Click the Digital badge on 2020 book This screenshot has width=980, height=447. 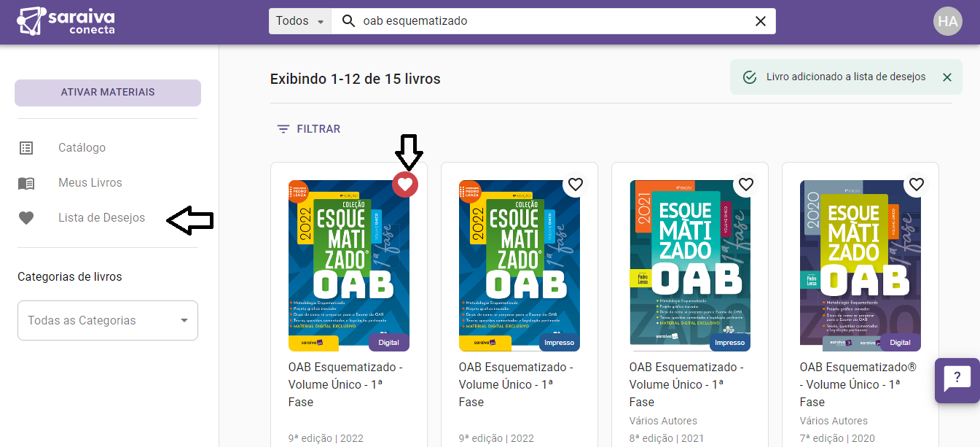point(900,343)
